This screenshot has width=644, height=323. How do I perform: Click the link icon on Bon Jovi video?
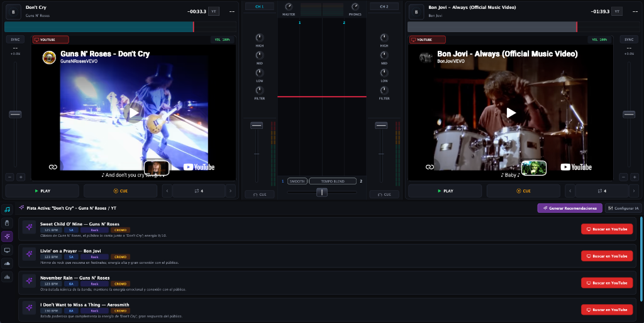(x=430, y=167)
